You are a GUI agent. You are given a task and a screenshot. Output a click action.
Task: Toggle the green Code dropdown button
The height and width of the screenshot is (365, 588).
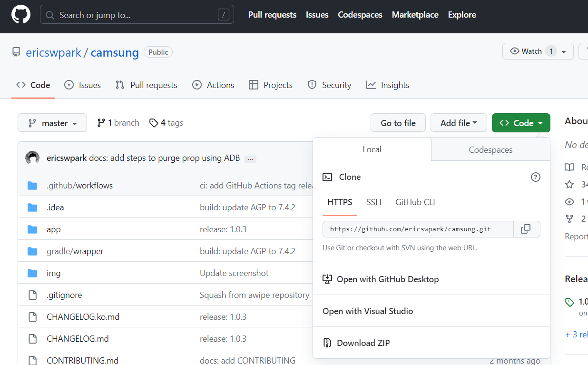521,123
